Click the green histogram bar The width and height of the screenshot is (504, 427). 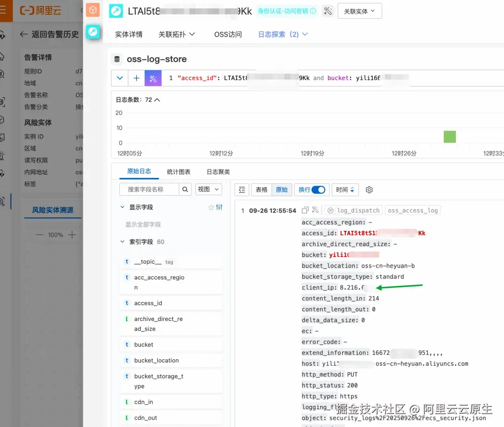pyautogui.click(x=450, y=137)
